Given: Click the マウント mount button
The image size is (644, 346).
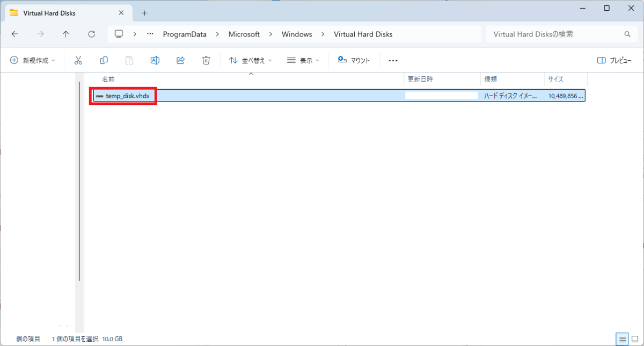Looking at the screenshot, I should point(354,60).
